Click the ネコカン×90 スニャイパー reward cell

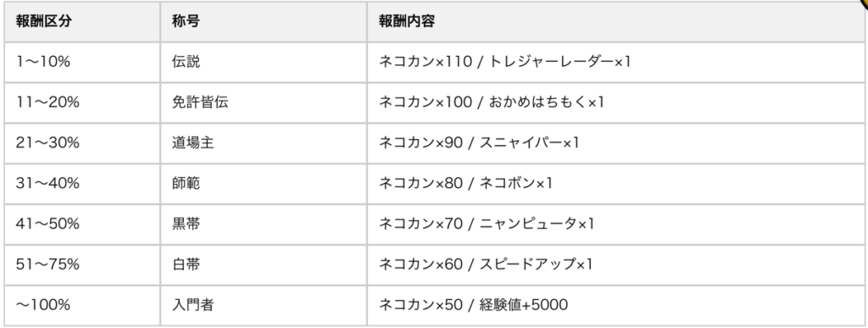click(x=615, y=143)
